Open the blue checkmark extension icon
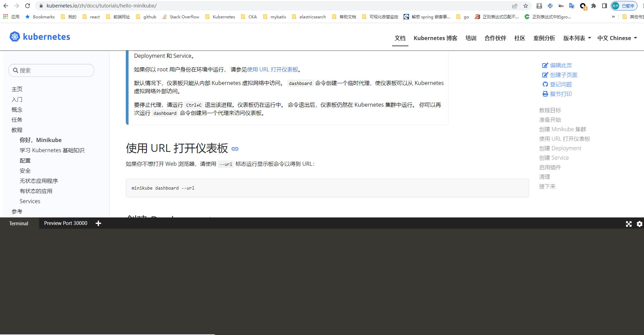This screenshot has width=644, height=335. point(550,6)
